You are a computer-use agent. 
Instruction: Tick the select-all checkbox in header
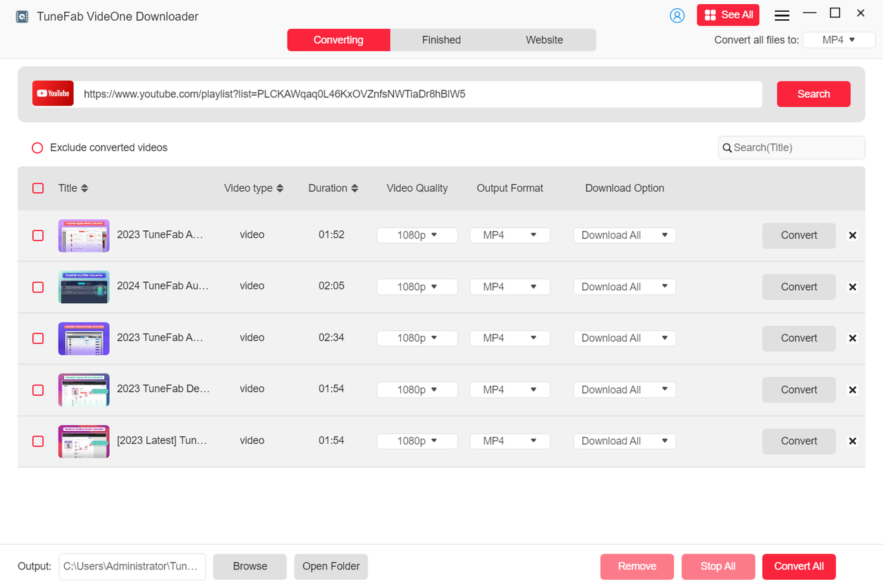click(x=38, y=188)
